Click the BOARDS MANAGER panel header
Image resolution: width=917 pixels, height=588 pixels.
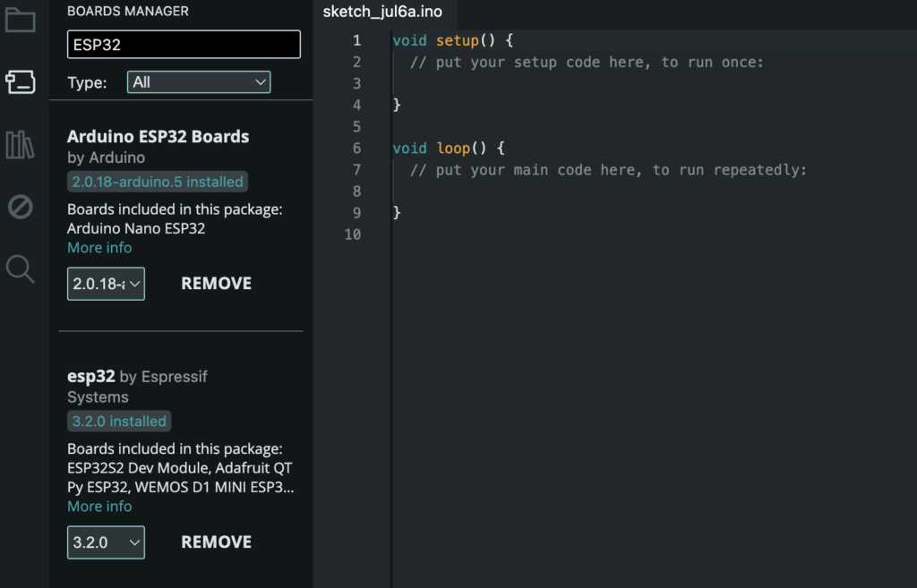[x=128, y=11]
